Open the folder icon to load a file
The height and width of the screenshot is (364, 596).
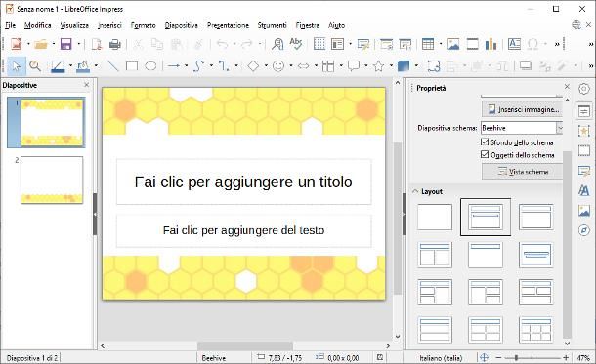pyautogui.click(x=41, y=44)
